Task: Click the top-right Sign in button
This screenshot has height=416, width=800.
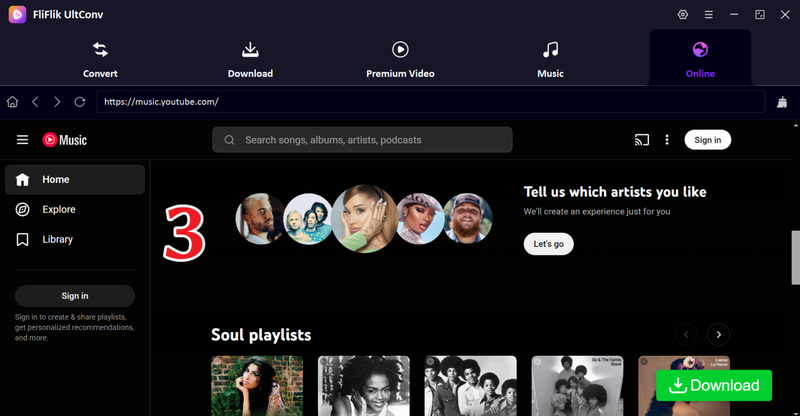Action: point(708,140)
